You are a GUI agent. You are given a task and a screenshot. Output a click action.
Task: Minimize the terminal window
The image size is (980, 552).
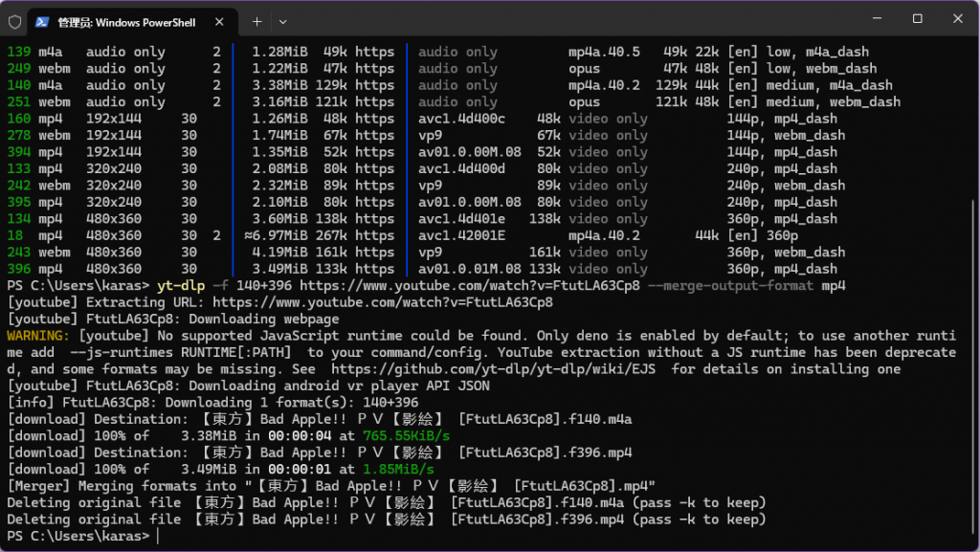pyautogui.click(x=873, y=19)
